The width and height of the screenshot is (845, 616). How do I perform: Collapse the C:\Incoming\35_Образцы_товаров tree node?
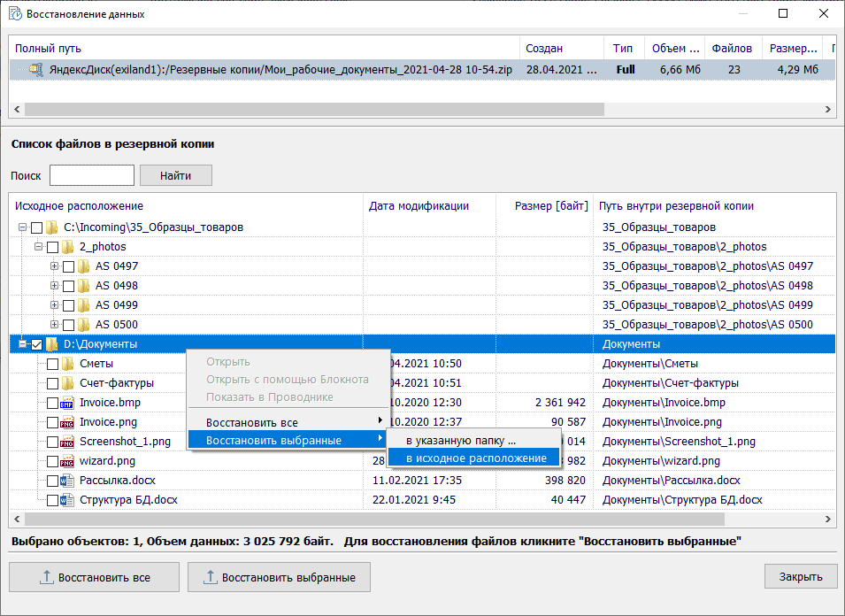tap(23, 227)
